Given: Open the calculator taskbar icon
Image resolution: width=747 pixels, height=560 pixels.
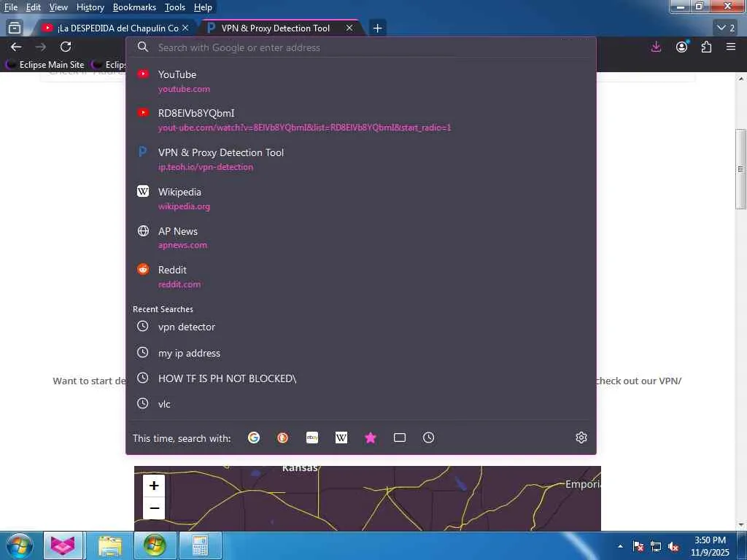Looking at the screenshot, I should click(200, 545).
